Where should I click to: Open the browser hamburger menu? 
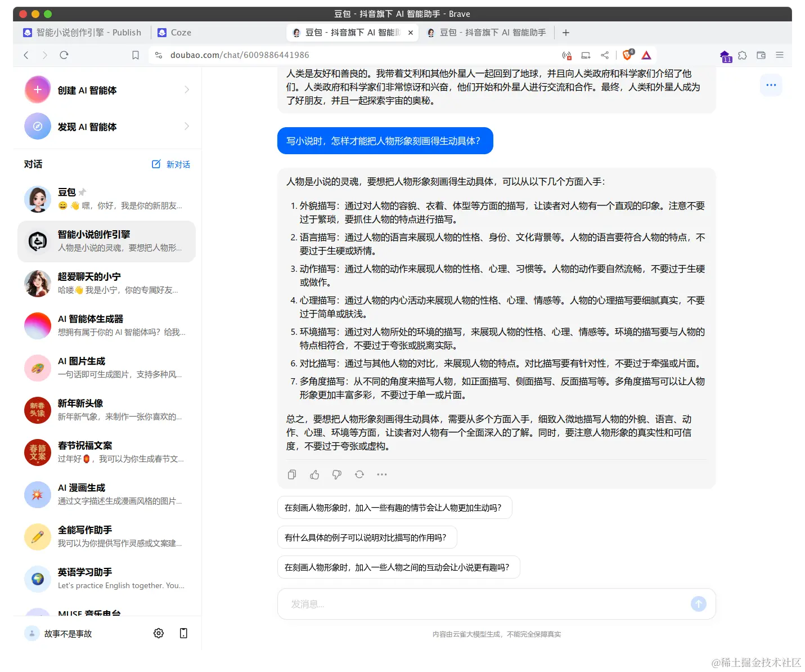[780, 55]
